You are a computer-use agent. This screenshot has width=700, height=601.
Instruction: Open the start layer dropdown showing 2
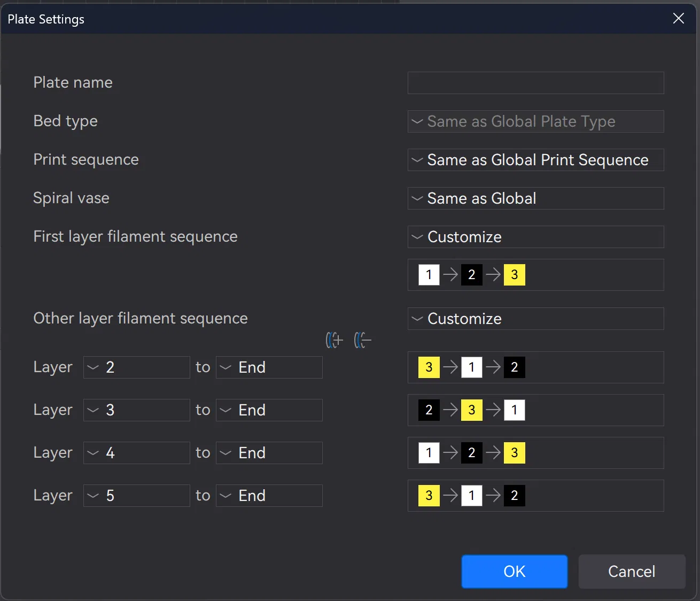point(137,367)
